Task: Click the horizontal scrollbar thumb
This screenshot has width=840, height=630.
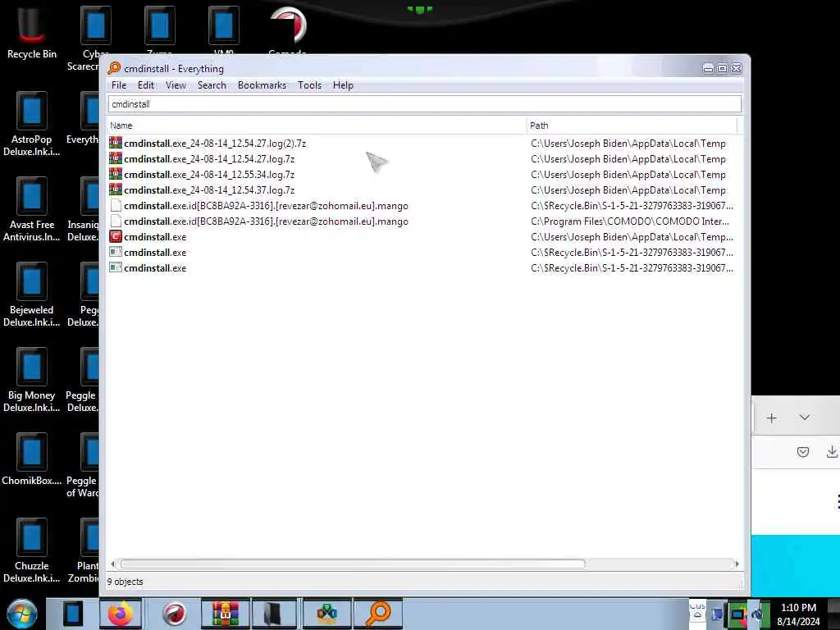Action: click(353, 564)
